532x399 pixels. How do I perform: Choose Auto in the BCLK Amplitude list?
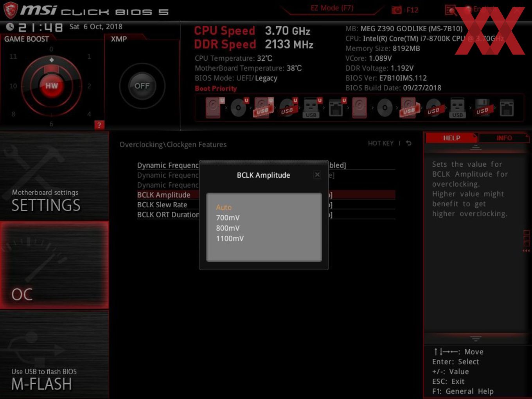(x=224, y=207)
